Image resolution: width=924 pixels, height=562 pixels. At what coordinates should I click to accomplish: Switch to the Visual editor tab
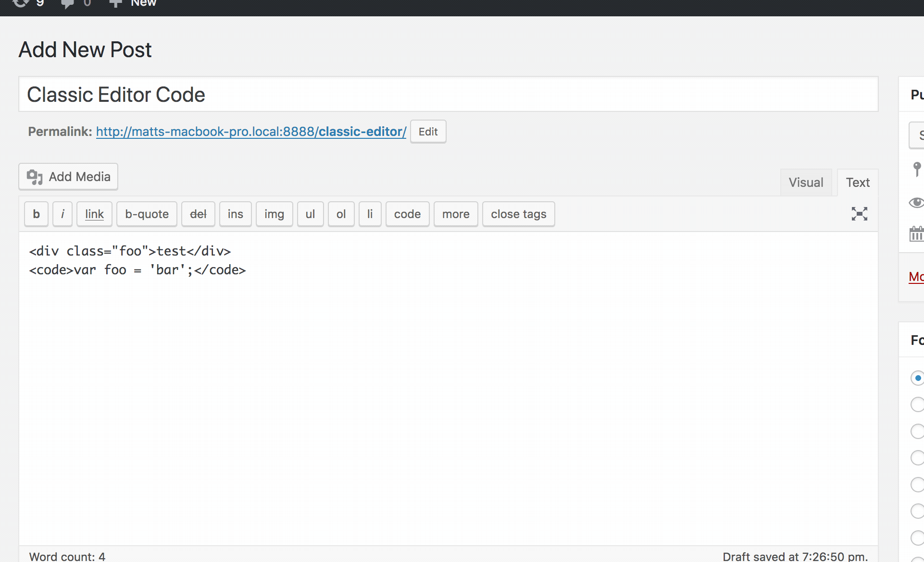(806, 182)
